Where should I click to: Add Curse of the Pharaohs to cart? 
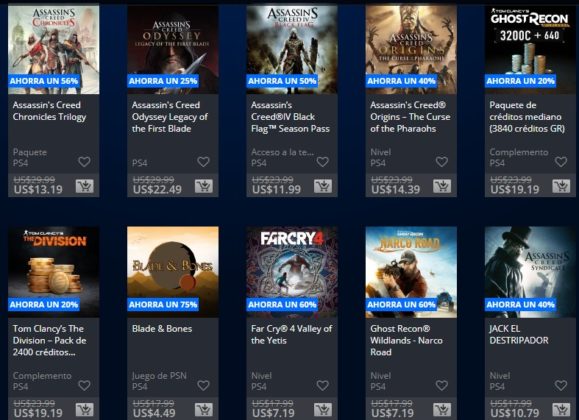pyautogui.click(x=442, y=186)
